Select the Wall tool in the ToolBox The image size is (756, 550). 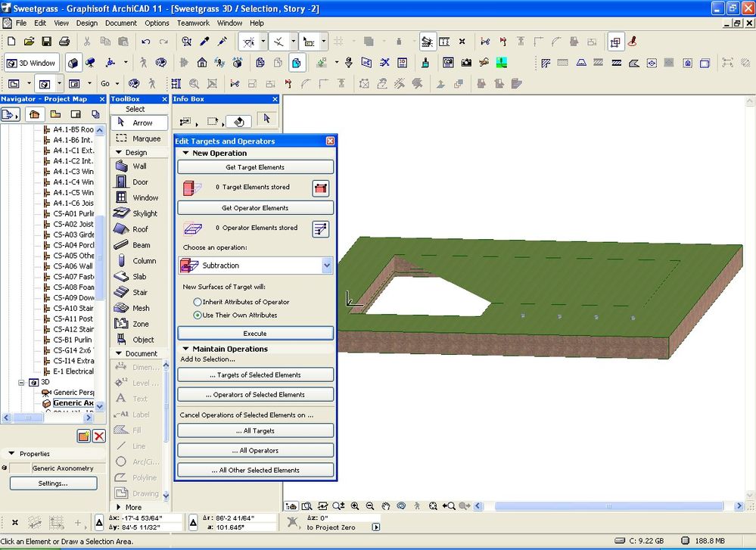[139, 166]
